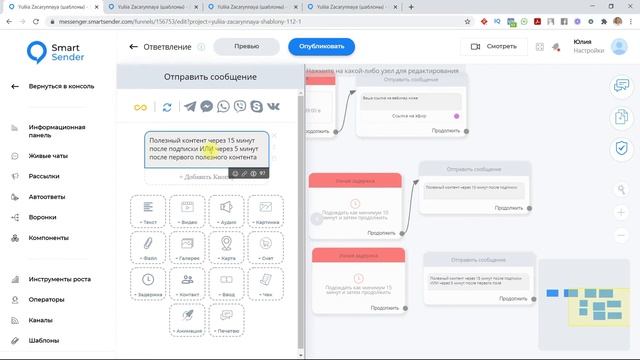Screen dimensions: 640x360
Task: Select the Skype channel icon
Action: [257, 107]
